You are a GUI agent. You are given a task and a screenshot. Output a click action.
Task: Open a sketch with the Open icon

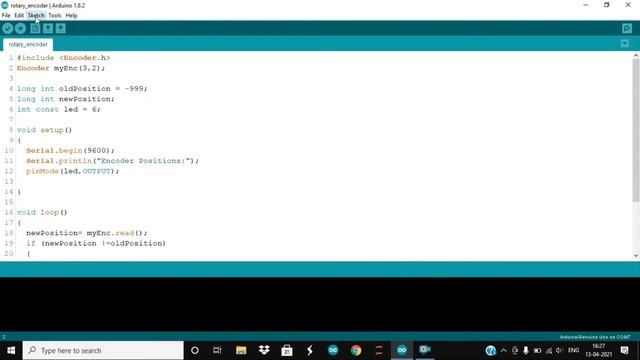(48, 28)
